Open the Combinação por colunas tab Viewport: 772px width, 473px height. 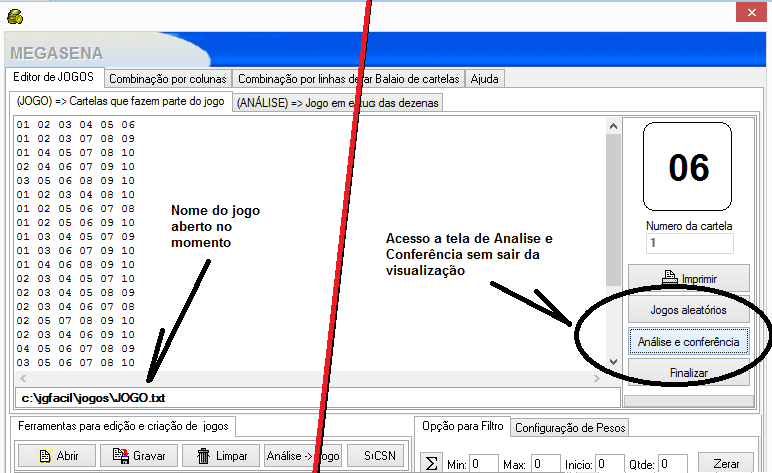(x=168, y=78)
